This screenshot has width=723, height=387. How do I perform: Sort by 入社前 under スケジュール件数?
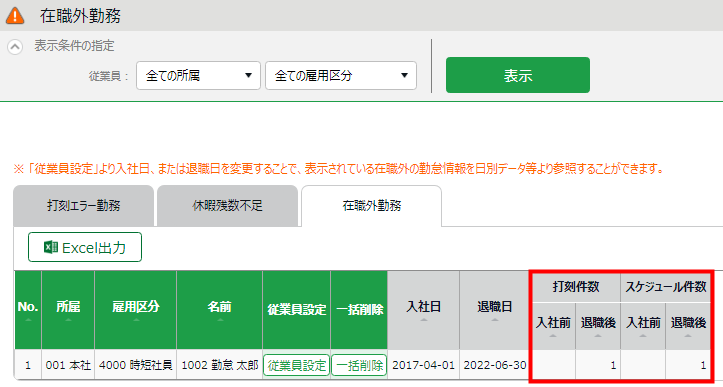[643, 326]
